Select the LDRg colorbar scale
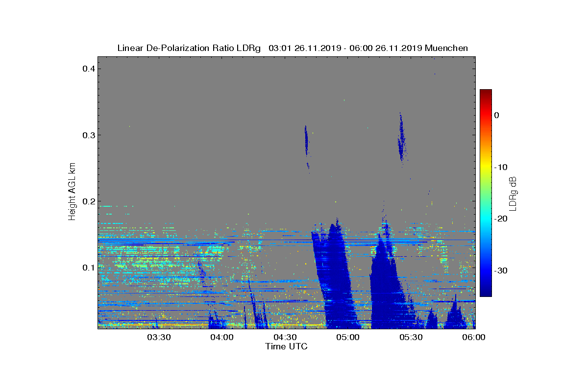 pyautogui.click(x=486, y=193)
